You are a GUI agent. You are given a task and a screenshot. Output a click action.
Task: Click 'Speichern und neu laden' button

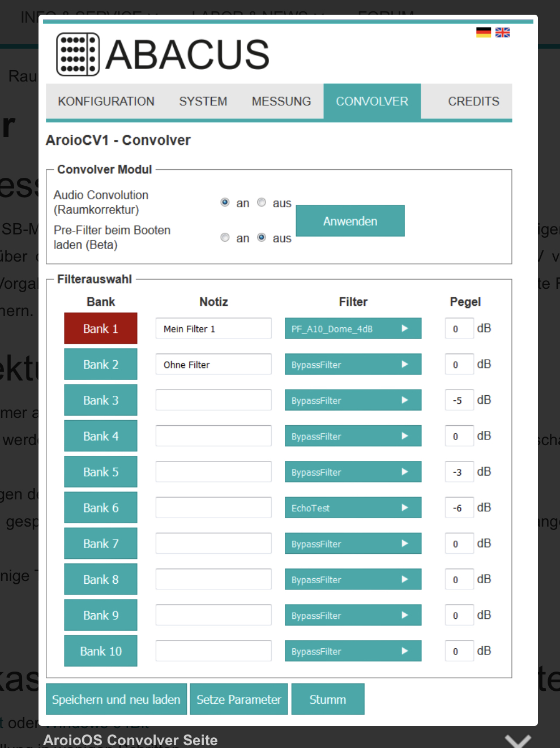click(116, 699)
